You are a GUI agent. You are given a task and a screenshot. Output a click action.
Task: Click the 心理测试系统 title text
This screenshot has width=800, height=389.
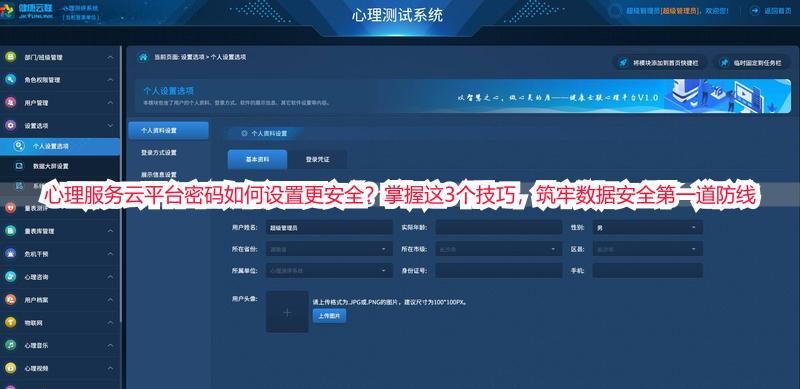(397, 15)
